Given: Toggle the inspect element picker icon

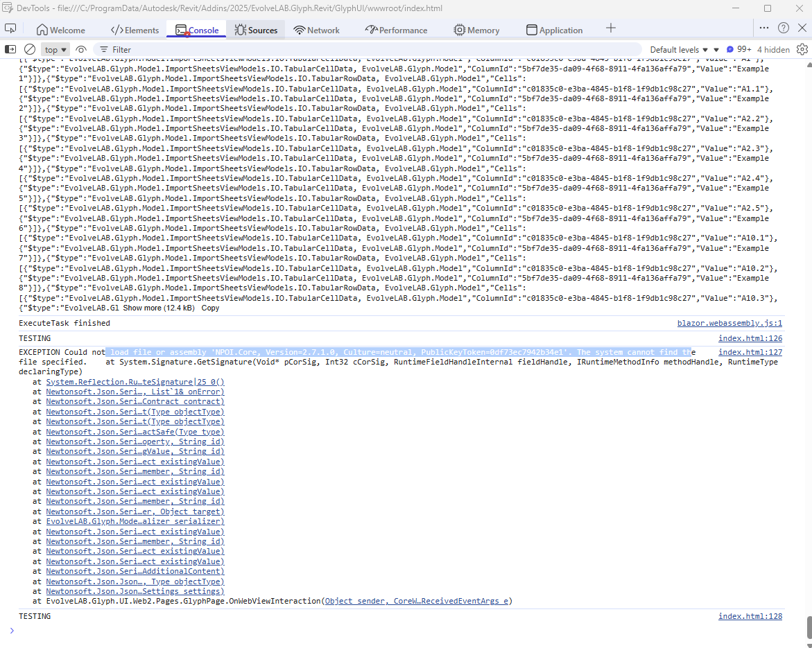Looking at the screenshot, I should coord(10,29).
